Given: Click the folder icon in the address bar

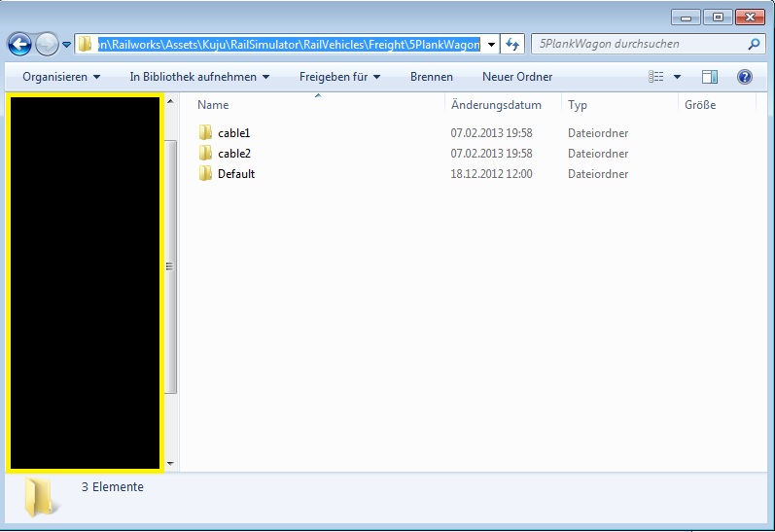Looking at the screenshot, I should [x=85, y=44].
